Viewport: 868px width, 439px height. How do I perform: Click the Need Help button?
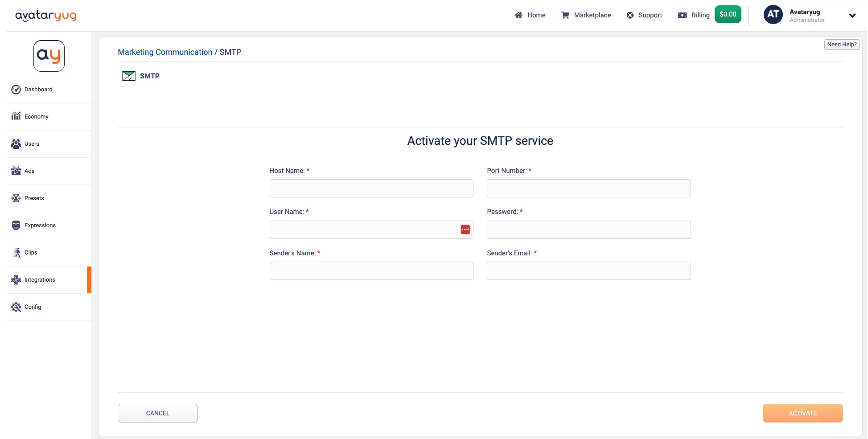coord(841,44)
